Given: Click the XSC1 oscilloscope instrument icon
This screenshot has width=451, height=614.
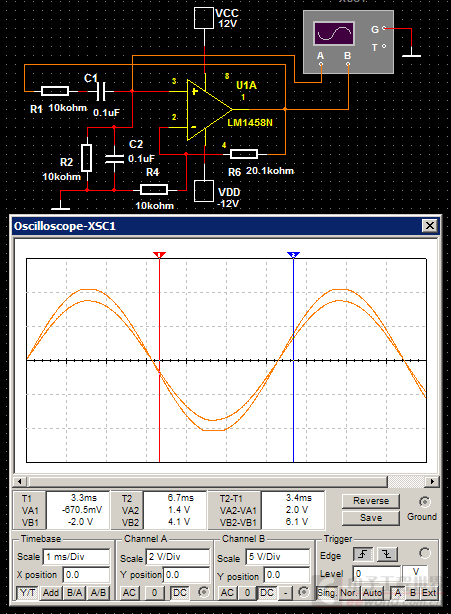Looking at the screenshot, I should coord(348,42).
